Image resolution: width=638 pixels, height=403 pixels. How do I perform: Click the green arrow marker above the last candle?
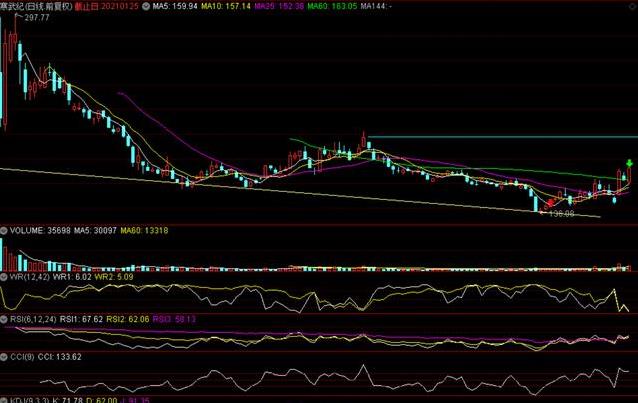click(629, 162)
